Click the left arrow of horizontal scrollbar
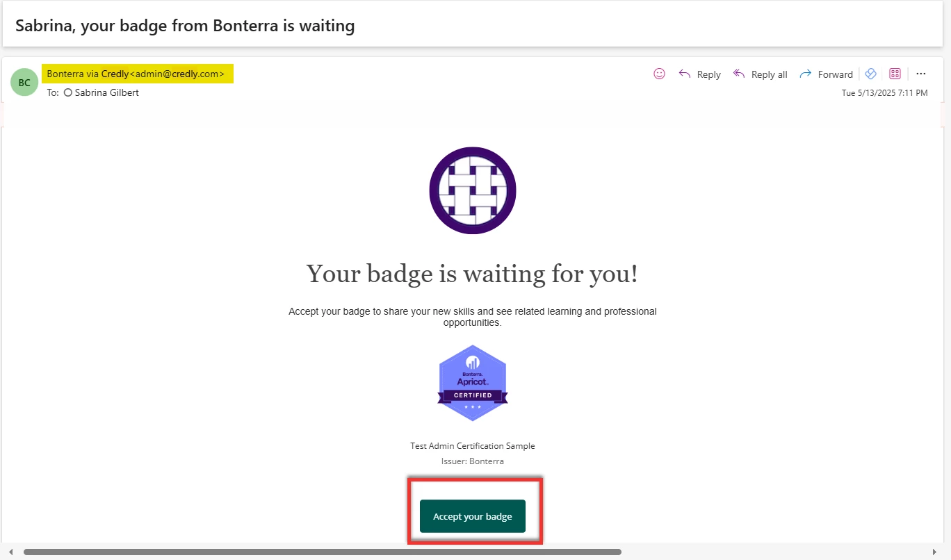Screen dimensions: 951x560 pyautogui.click(x=10, y=552)
